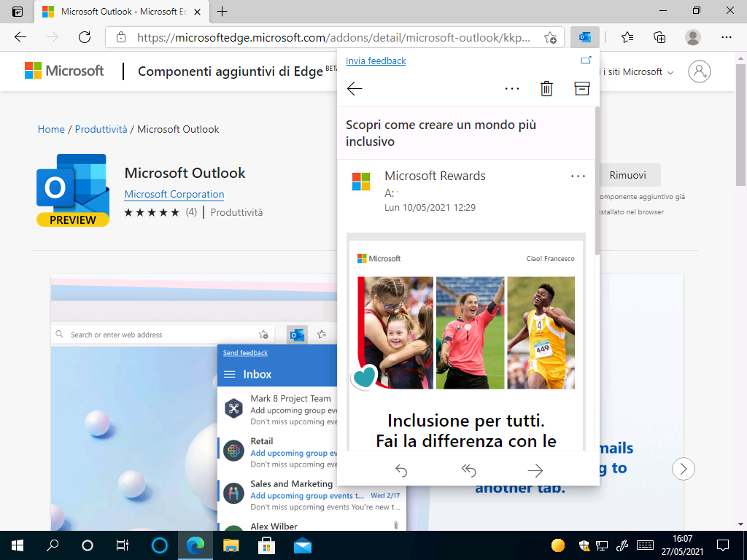
Task: Add this page to favorites
Action: coord(550,37)
